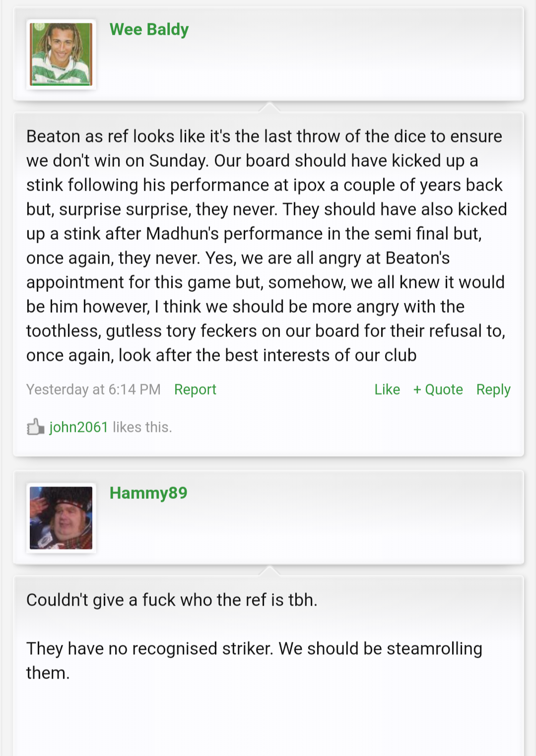This screenshot has height=756, width=536.
Task: Click the 'likes this.' text
Action: tap(142, 427)
